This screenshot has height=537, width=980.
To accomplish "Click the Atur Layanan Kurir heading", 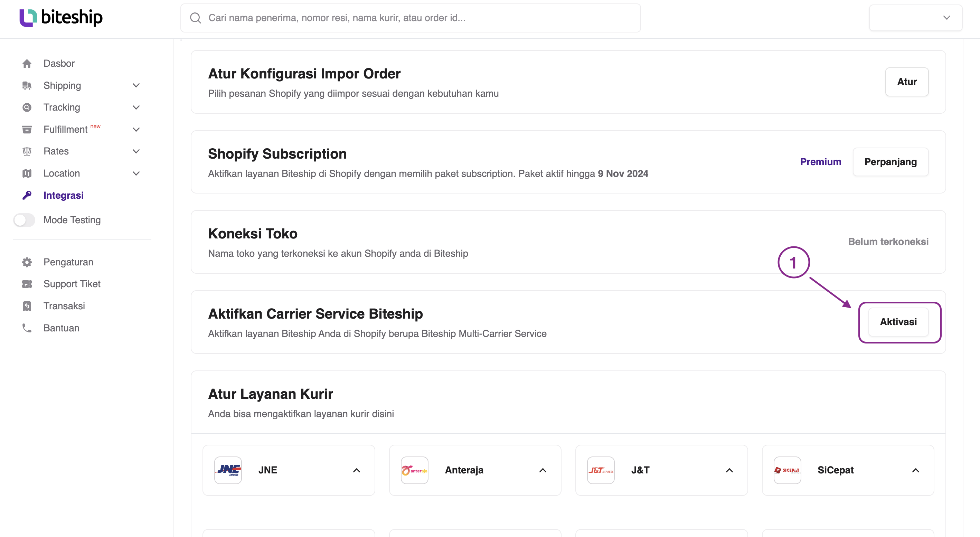I will point(271,394).
